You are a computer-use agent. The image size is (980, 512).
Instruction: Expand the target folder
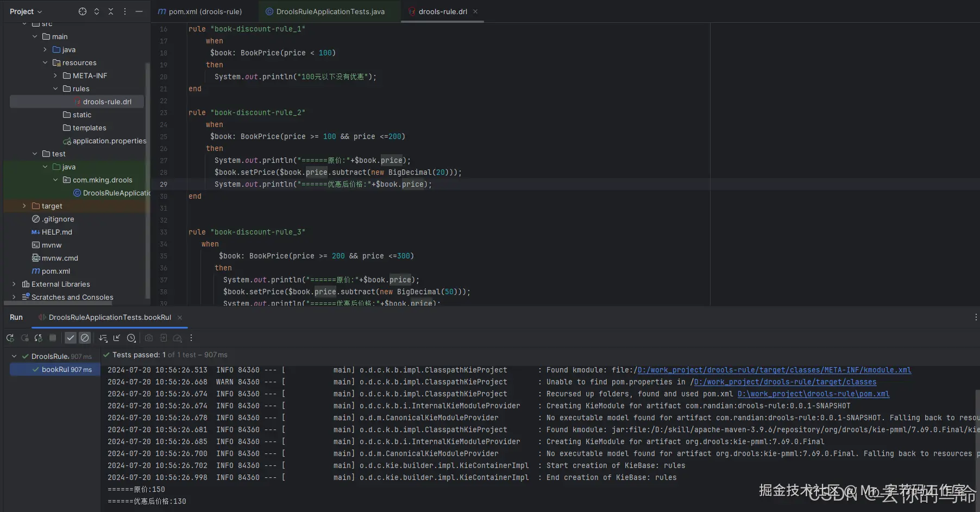(x=24, y=206)
